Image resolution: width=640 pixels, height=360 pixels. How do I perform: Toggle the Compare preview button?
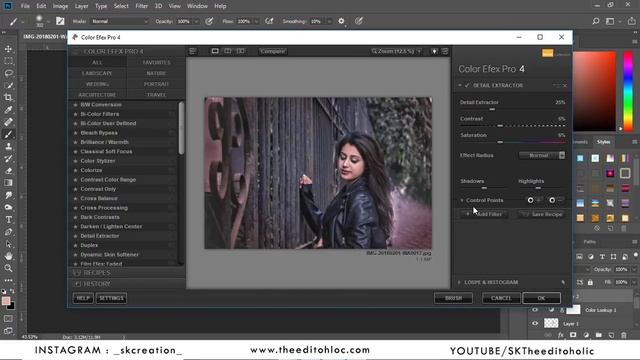273,51
